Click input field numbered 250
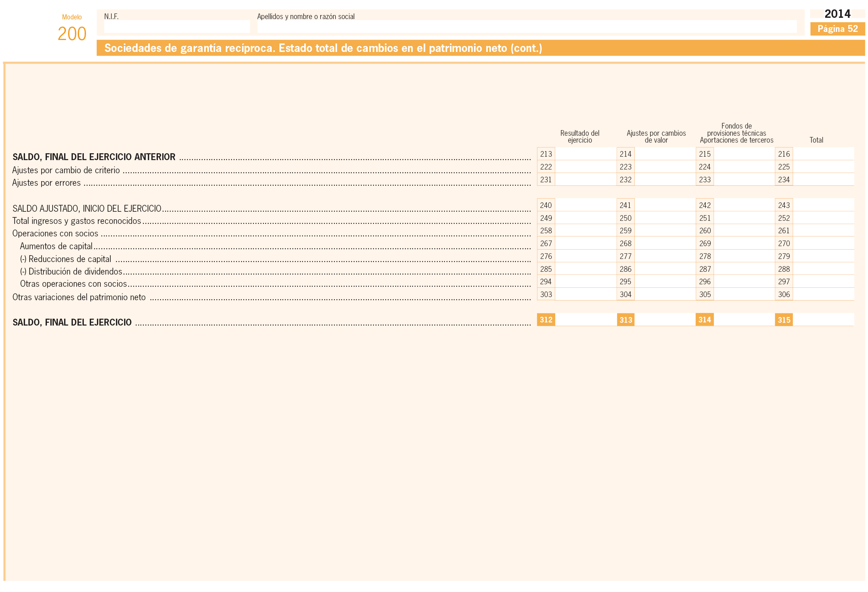 (665, 218)
